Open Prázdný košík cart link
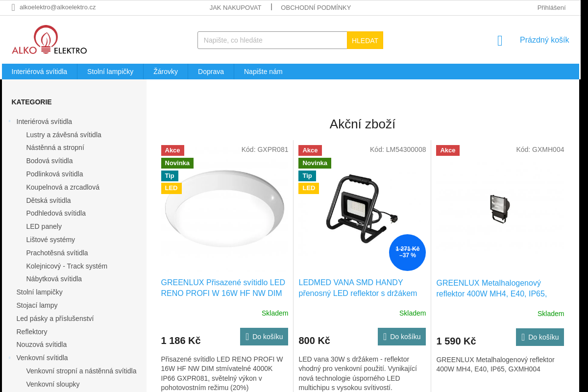The height and width of the screenshot is (392, 588). click(x=544, y=40)
